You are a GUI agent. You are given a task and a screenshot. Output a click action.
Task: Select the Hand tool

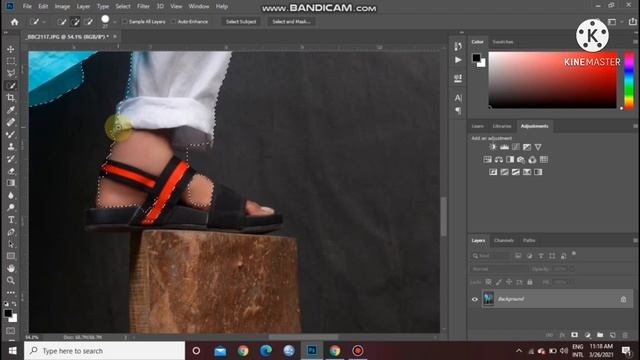[x=11, y=269]
